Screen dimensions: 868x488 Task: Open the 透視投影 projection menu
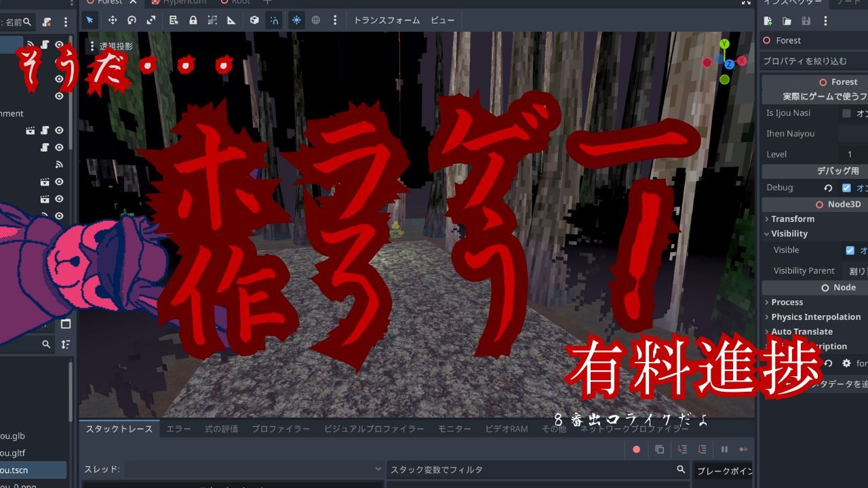[115, 45]
